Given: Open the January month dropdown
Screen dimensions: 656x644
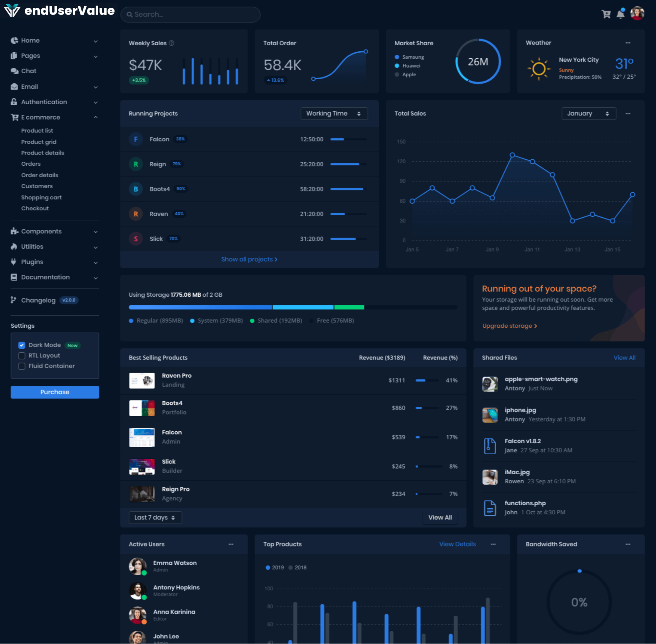Looking at the screenshot, I should (x=588, y=114).
